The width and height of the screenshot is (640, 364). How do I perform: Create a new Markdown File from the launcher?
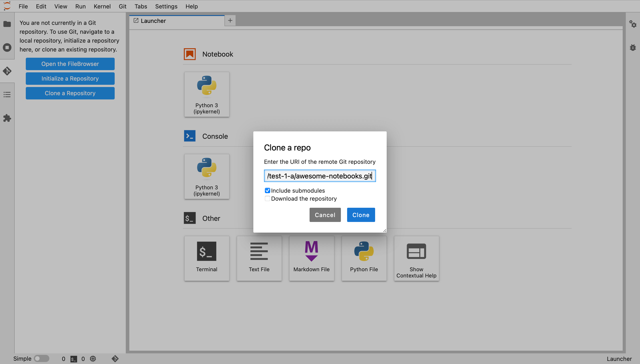311,258
